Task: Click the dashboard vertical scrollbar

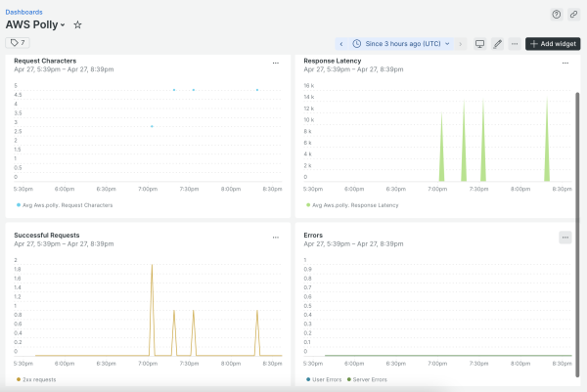Action: [577, 235]
